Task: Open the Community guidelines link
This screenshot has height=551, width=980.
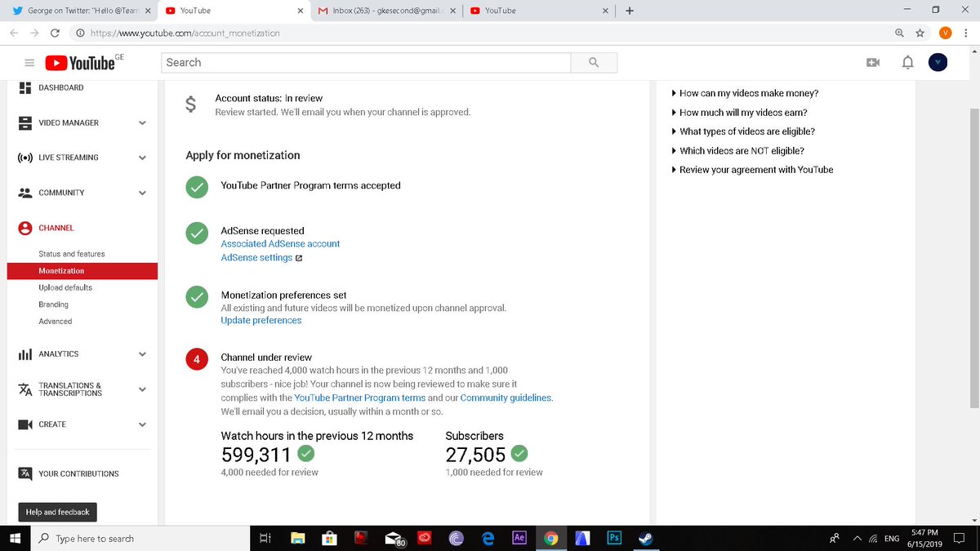Action: pos(506,398)
